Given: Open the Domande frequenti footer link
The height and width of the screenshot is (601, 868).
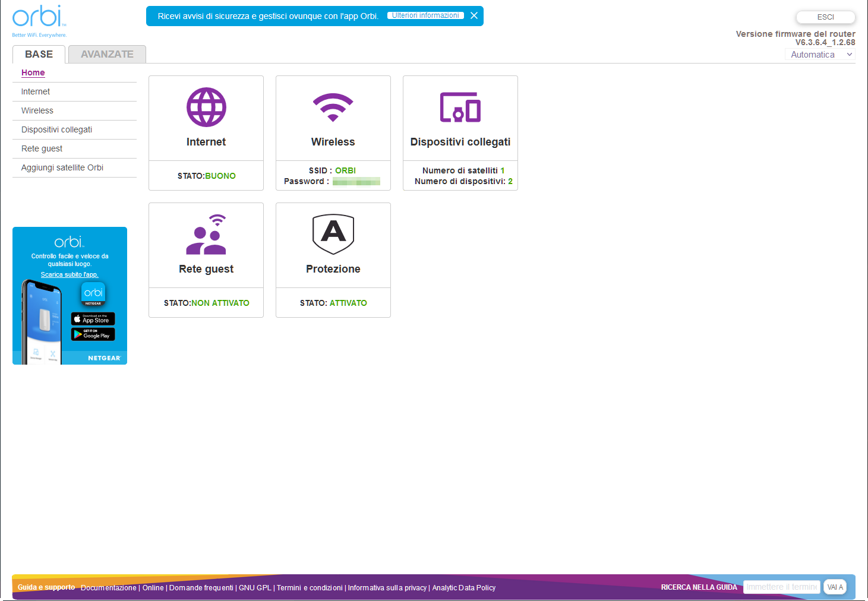Looking at the screenshot, I should pyautogui.click(x=201, y=588).
